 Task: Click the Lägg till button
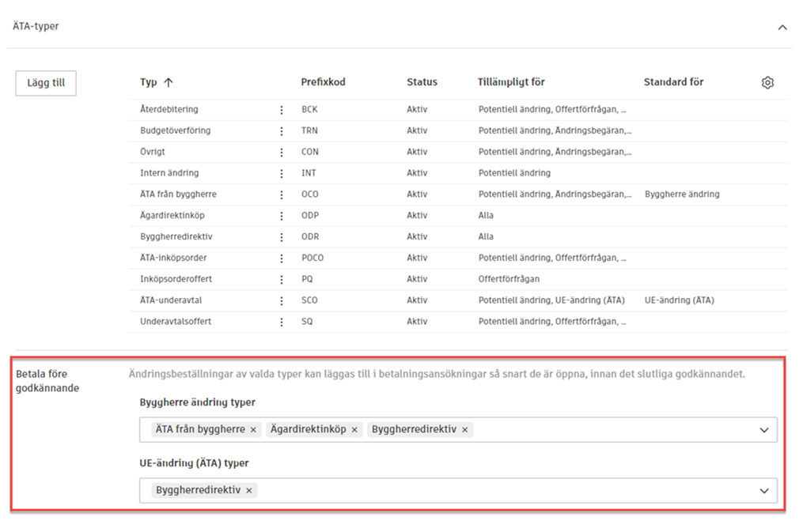[46, 83]
